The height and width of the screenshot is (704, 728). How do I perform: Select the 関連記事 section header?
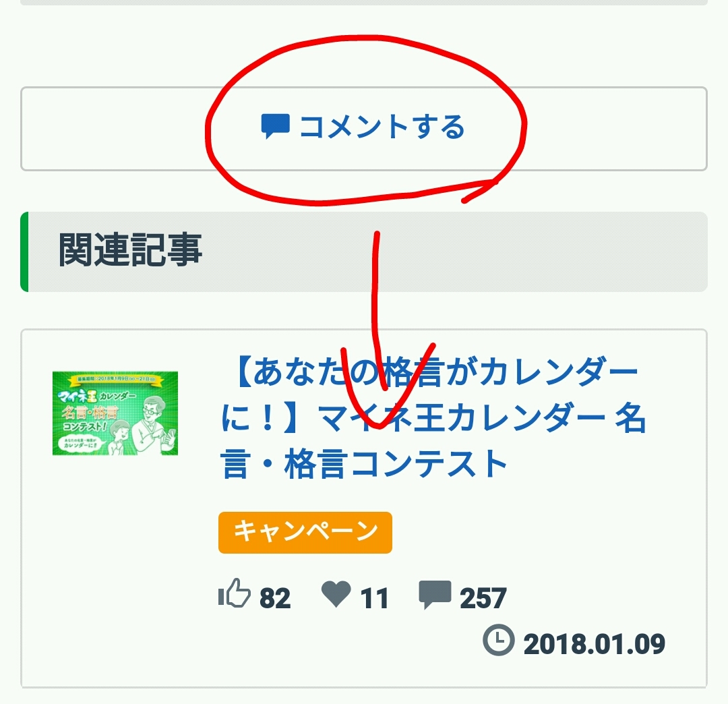click(363, 252)
